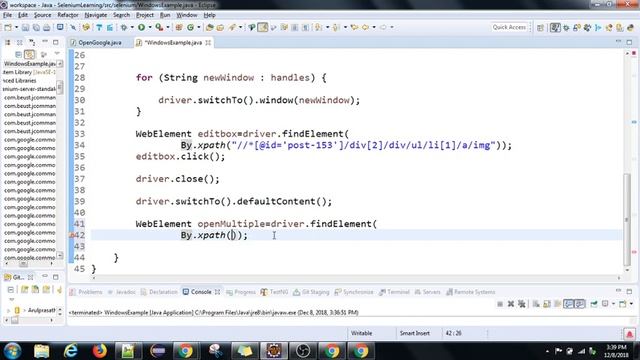Toggle Mark Occurrences highlighted toolbar button

pos(262,27)
